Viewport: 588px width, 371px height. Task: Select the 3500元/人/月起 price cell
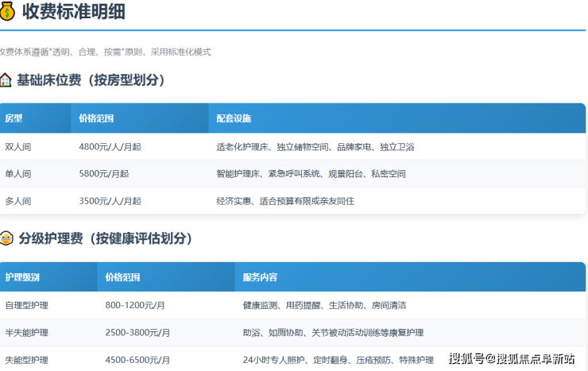(x=110, y=201)
